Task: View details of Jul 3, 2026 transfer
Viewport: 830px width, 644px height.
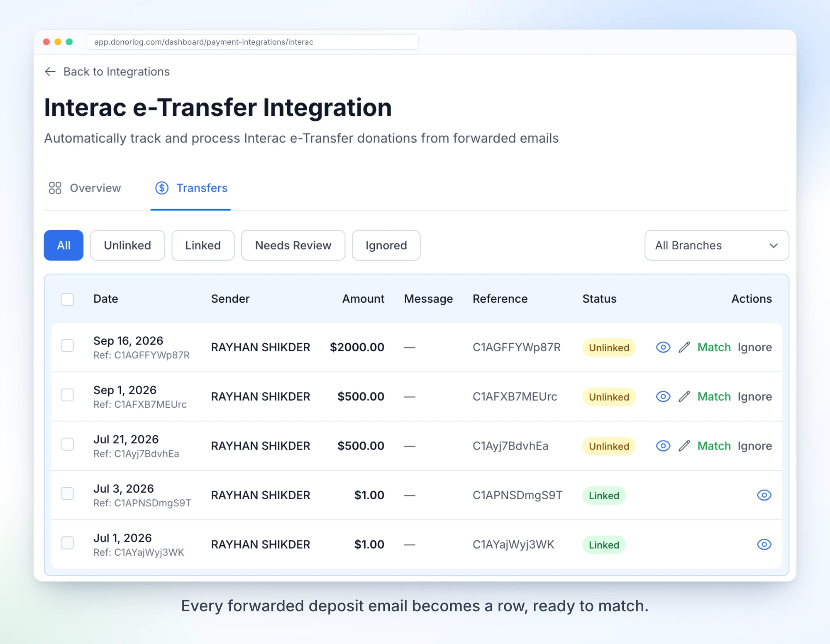Action: click(764, 495)
